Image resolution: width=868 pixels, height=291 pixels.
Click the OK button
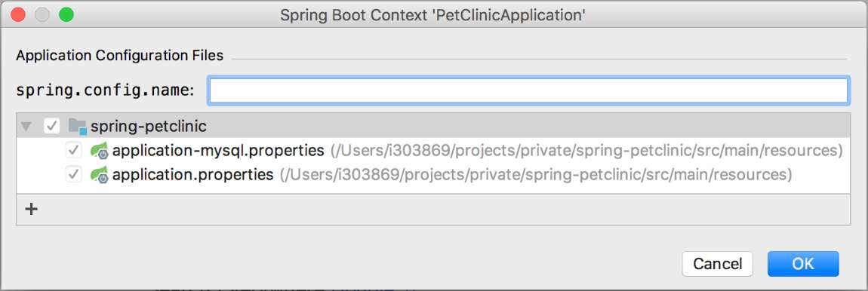tap(802, 264)
